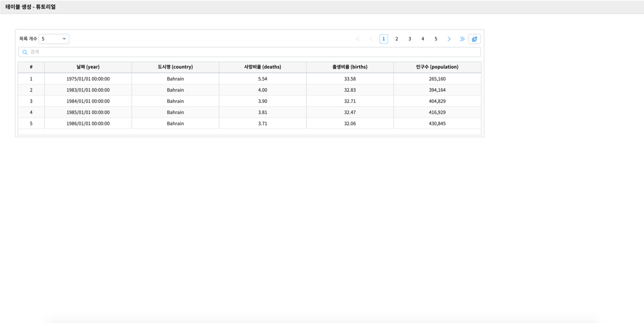This screenshot has width=644, height=323.
Task: Select the 1985/01/01 00:00:00 cell
Action: (x=88, y=112)
